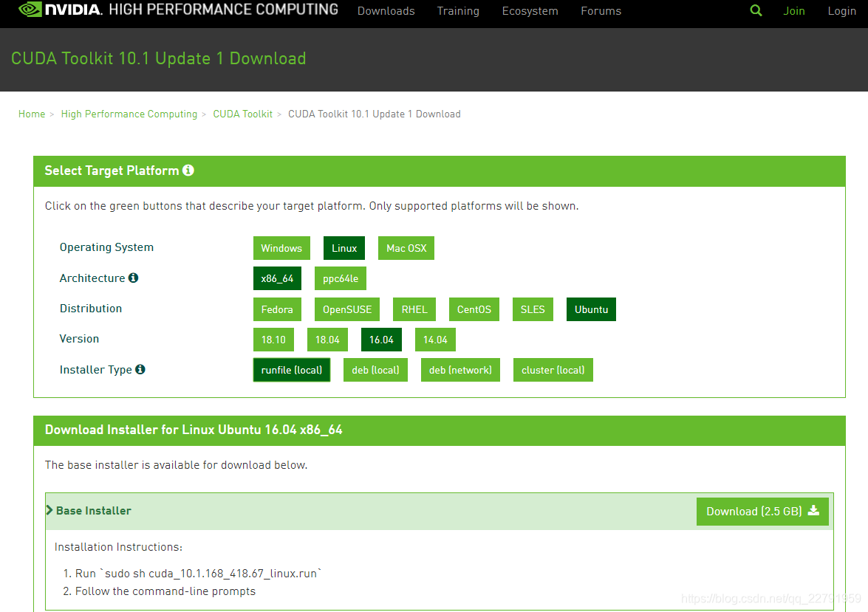Click 'Installation Instructions:' text
This screenshot has width=868, height=612.
118,547
